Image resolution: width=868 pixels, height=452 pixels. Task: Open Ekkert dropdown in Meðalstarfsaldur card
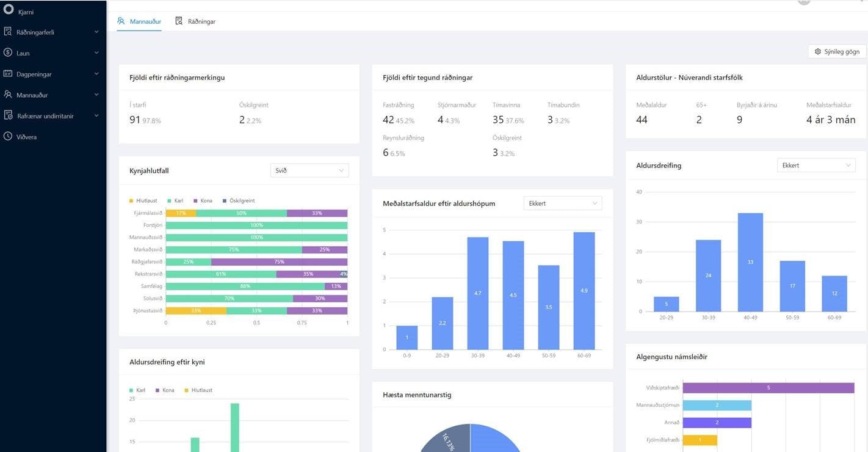point(563,203)
